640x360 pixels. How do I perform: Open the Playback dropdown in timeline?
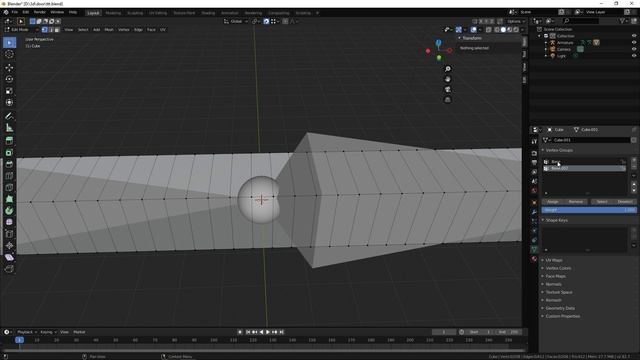coord(27,332)
